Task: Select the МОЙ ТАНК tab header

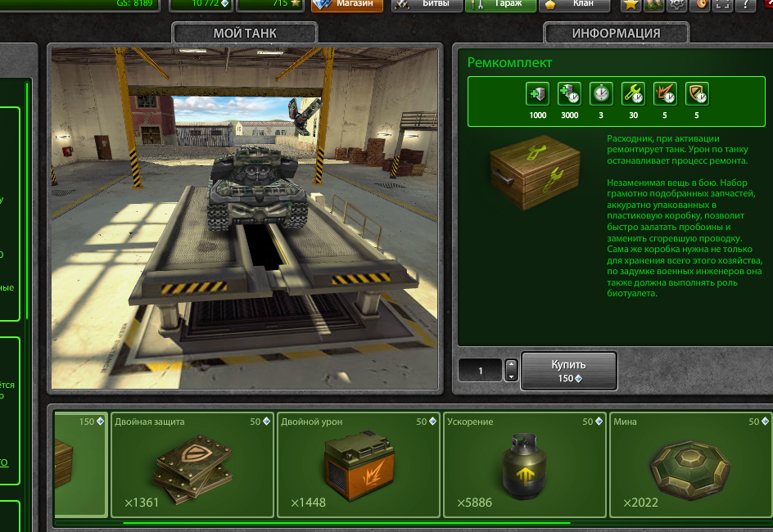Action: (245, 34)
